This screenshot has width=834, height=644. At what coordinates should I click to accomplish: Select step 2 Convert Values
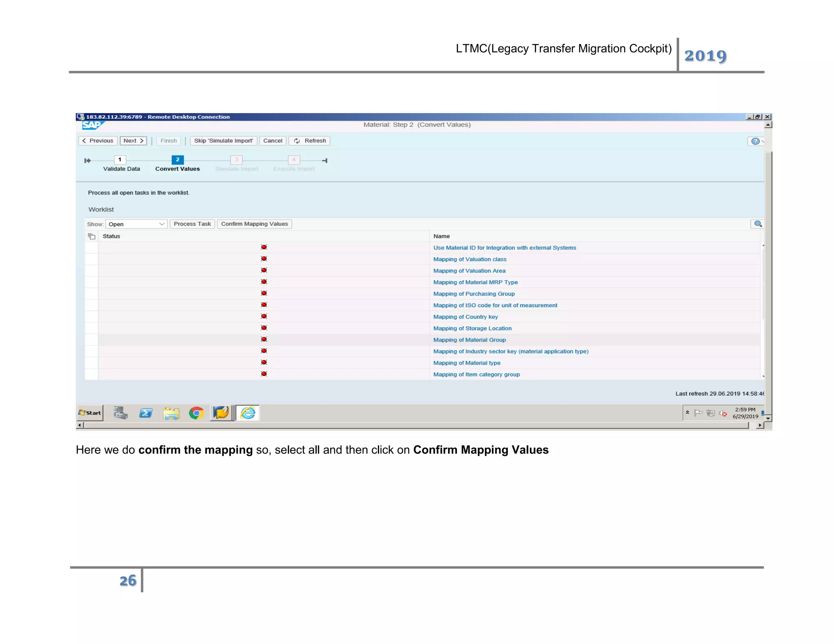tap(178, 160)
